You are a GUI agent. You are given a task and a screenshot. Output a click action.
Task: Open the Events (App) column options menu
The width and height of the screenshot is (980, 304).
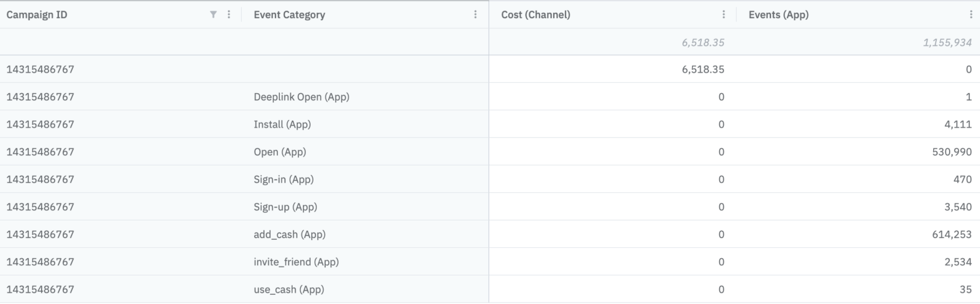tap(971, 14)
